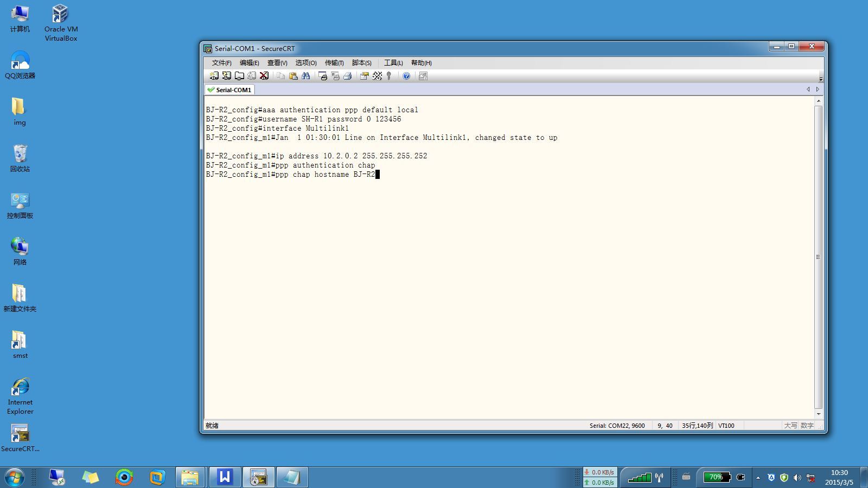Click the 'ppp authentication chap' terminal line
The height and width of the screenshot is (488, 868).
click(291, 165)
